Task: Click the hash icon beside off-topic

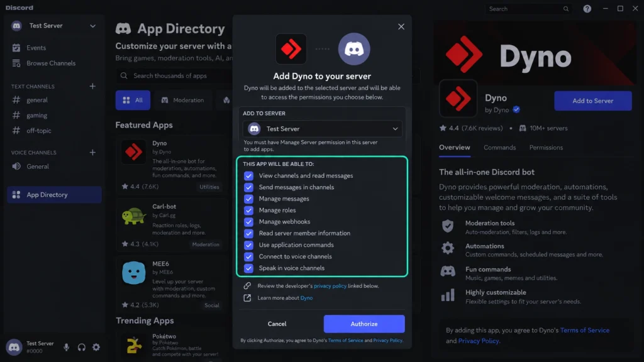Action: click(16, 131)
